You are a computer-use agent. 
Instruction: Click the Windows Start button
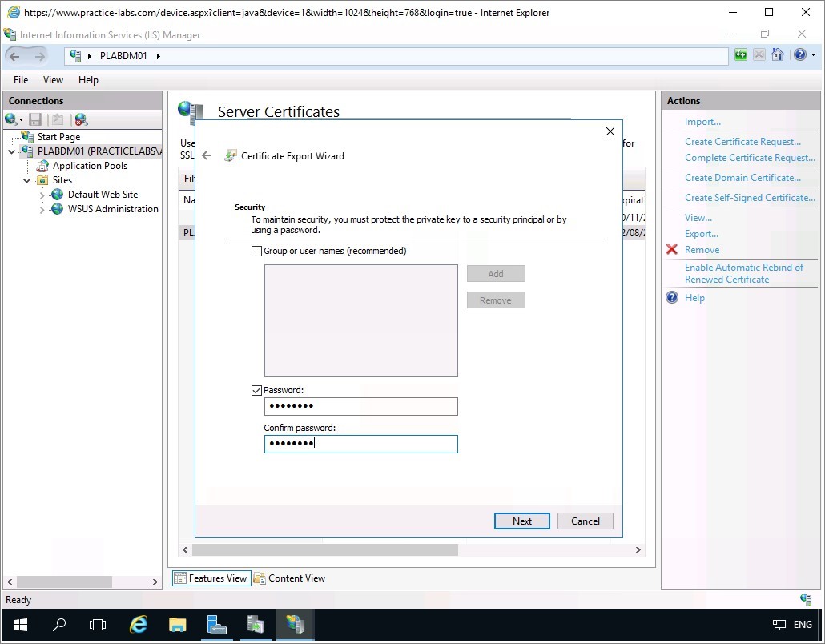[x=20, y=625]
